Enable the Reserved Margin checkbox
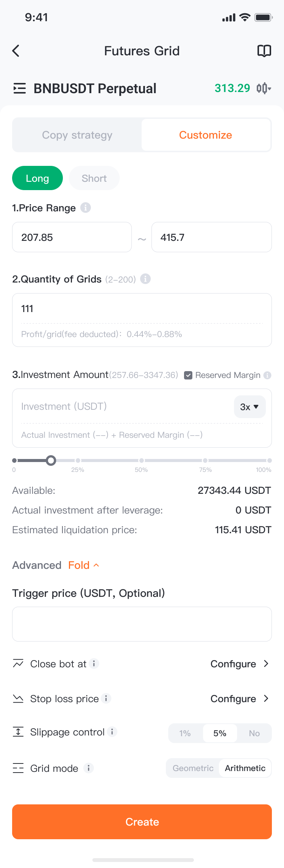 coord(188,375)
